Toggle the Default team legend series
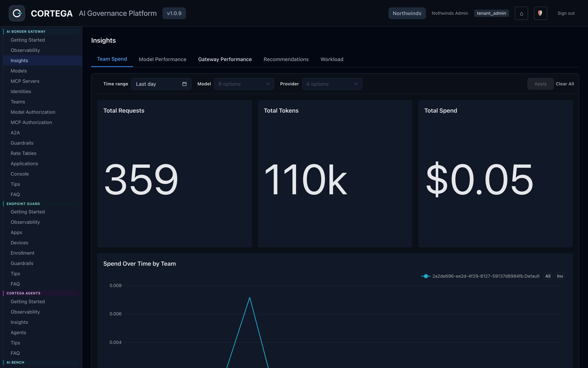Image resolution: width=588 pixels, height=368 pixels. (480, 276)
